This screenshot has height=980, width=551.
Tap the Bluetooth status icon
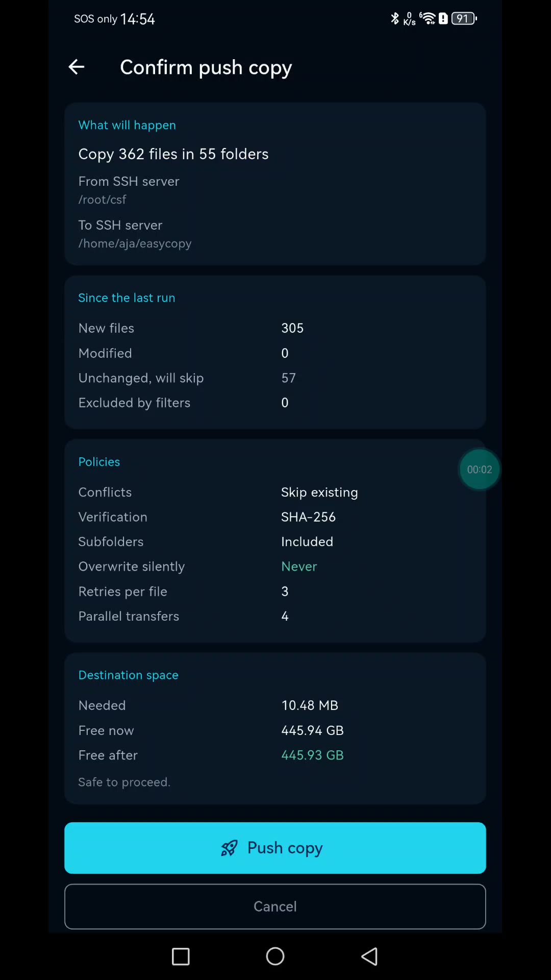point(394,19)
